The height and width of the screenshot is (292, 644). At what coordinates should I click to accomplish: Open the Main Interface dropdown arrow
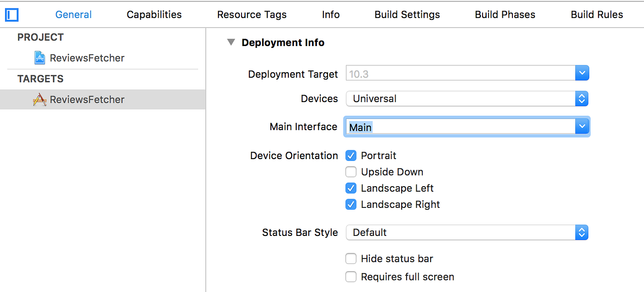582,126
